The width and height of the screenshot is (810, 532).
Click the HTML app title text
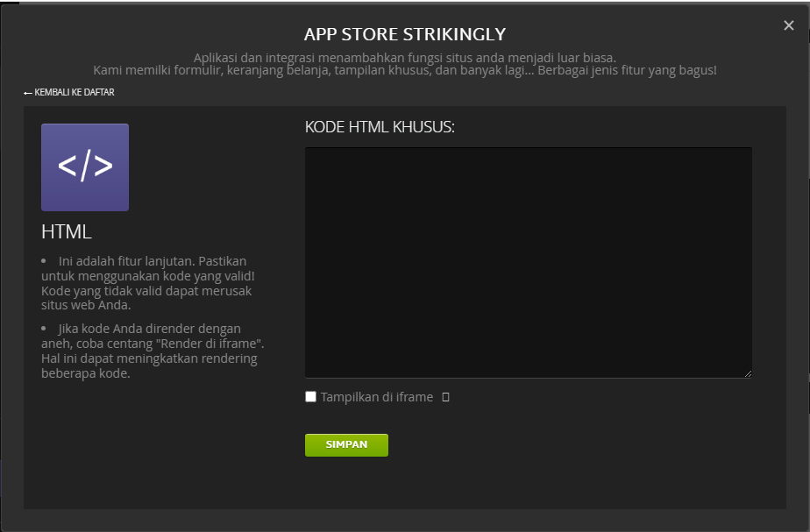pos(66,231)
